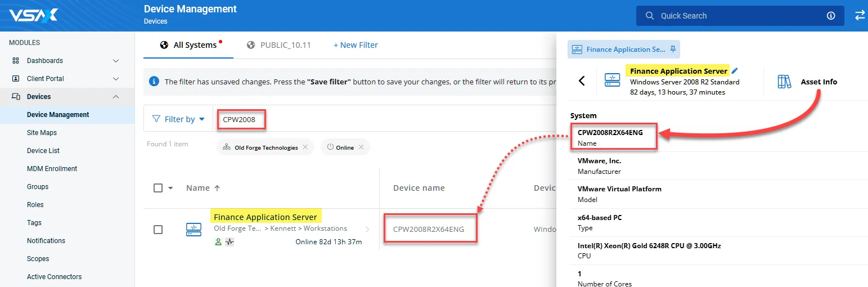Click the + New Filter link
The image size is (868, 287).
coord(356,45)
